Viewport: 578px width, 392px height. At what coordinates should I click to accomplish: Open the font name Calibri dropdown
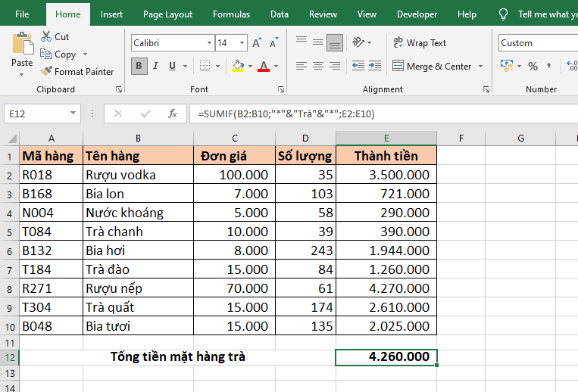(208, 43)
